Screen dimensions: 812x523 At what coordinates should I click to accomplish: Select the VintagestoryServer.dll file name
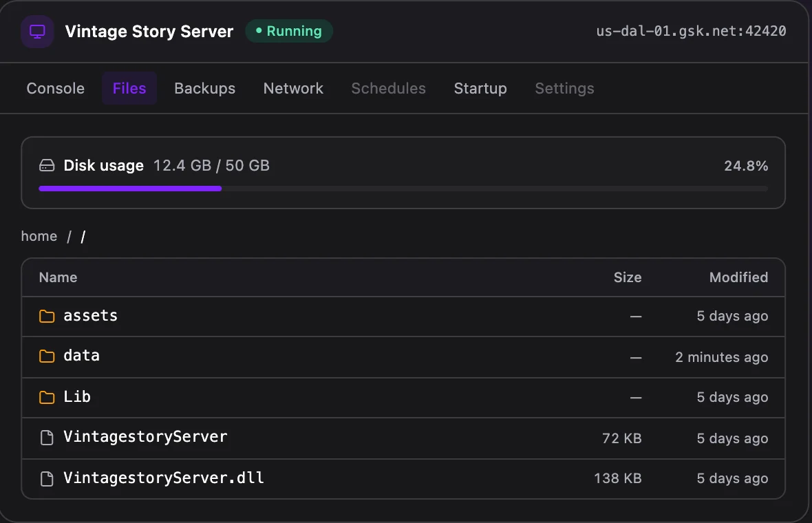coord(164,478)
